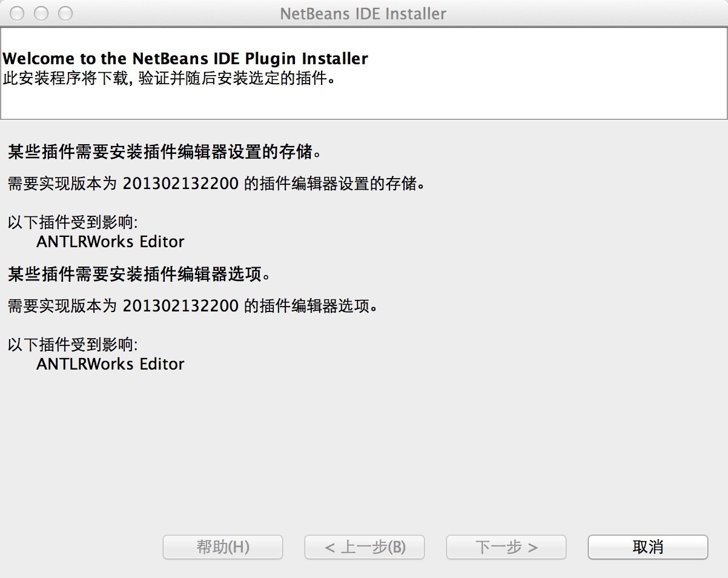Minimize the installer window
Image resolution: width=728 pixels, height=578 pixels.
[41, 13]
